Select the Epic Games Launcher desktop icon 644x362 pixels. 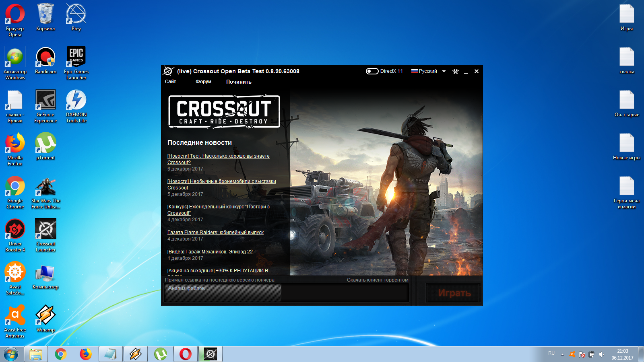tap(76, 63)
